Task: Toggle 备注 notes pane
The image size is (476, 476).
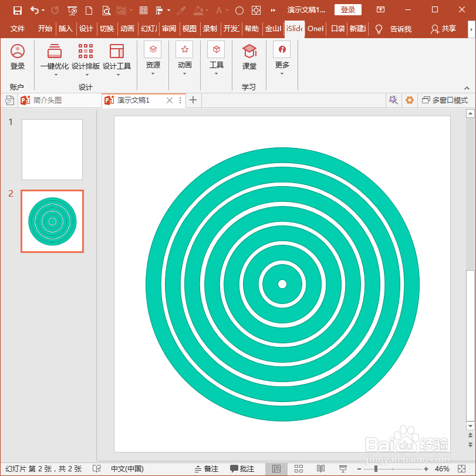Action: (207, 469)
